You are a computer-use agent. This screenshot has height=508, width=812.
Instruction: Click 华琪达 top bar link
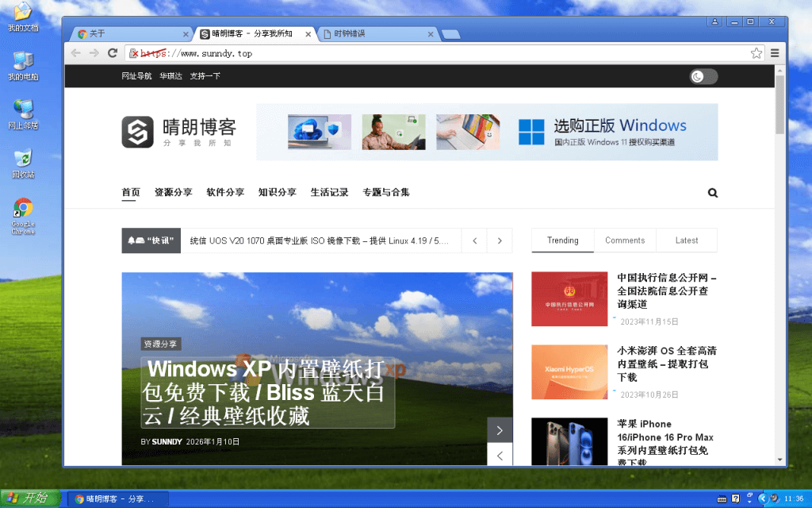(x=171, y=76)
